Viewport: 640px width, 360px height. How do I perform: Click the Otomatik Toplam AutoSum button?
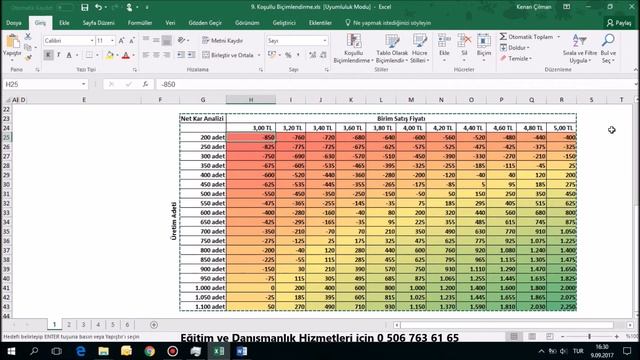[x=527, y=37]
